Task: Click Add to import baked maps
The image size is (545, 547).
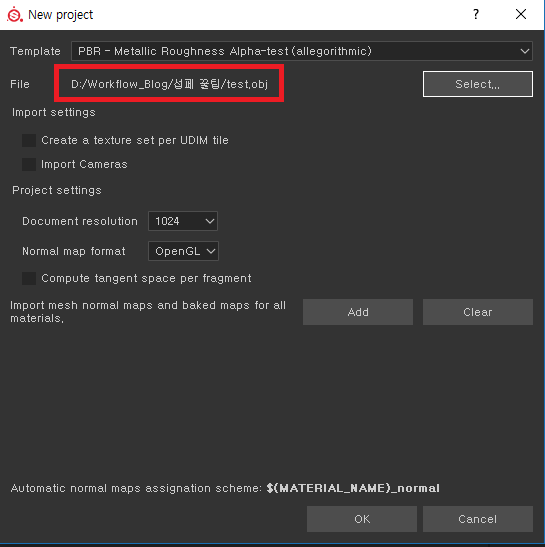Action: tap(358, 312)
